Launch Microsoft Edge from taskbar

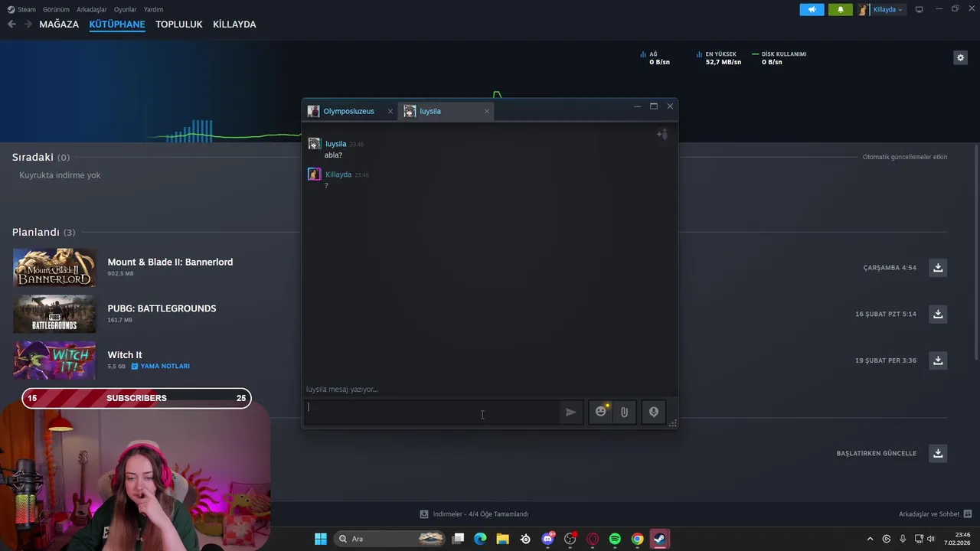(x=480, y=539)
